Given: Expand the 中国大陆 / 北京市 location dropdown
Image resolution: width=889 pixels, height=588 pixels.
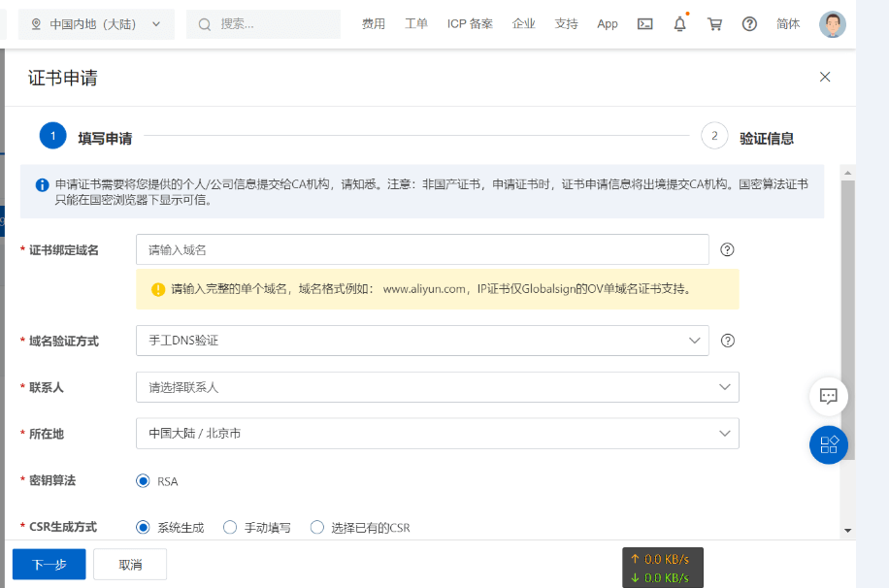Looking at the screenshot, I should (x=437, y=434).
